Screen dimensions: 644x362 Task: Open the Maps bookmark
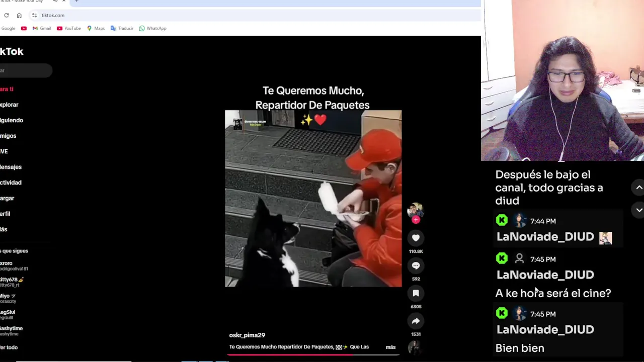click(x=96, y=28)
